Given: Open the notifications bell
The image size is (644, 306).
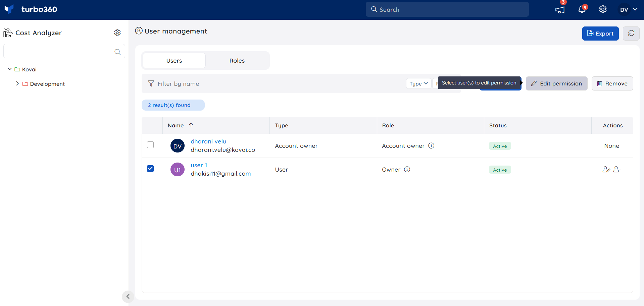Looking at the screenshot, I should click(x=582, y=10).
